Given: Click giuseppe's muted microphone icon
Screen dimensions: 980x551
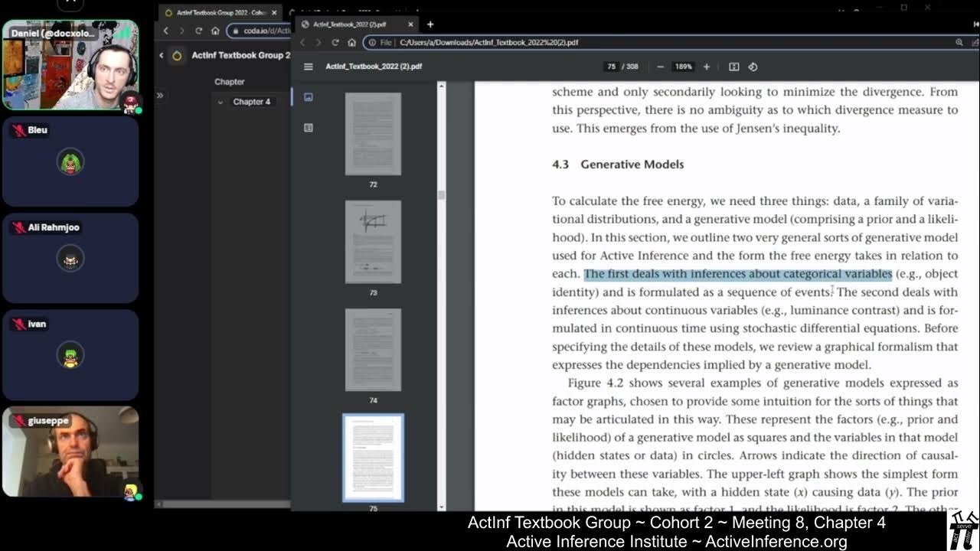Looking at the screenshot, I should pos(18,421).
